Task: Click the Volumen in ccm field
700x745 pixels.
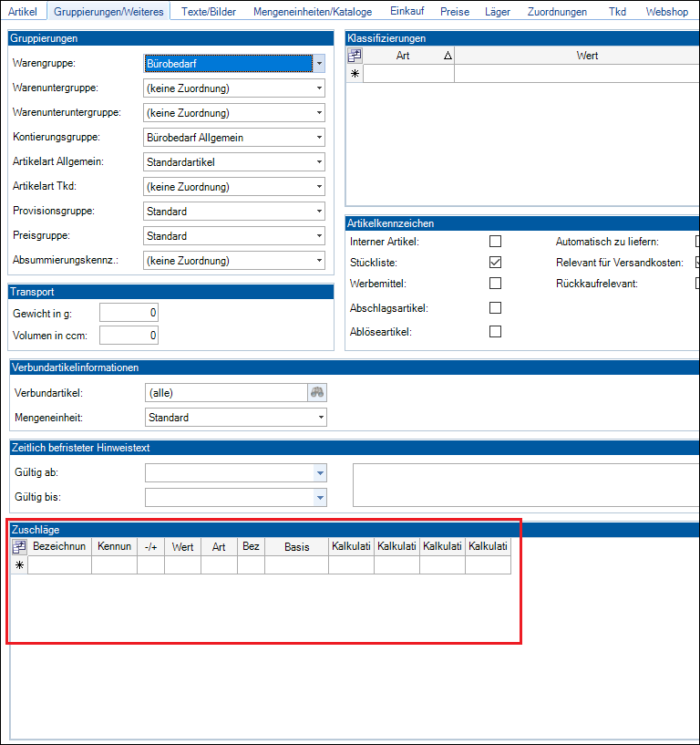Action: coord(129,336)
